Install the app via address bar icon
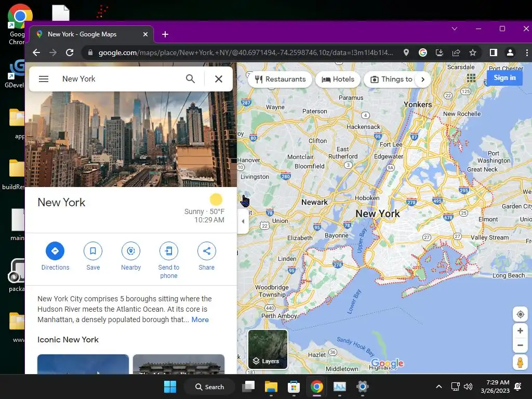 (x=440, y=52)
